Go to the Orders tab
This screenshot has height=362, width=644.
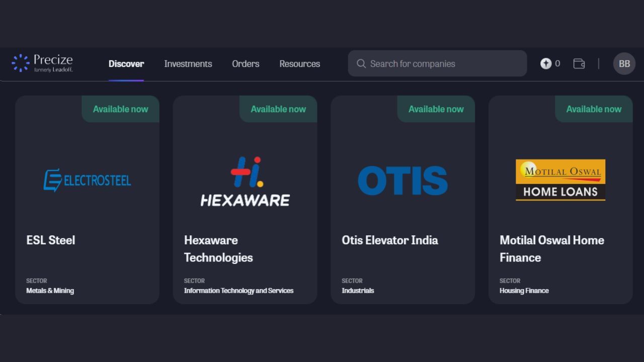click(x=246, y=64)
